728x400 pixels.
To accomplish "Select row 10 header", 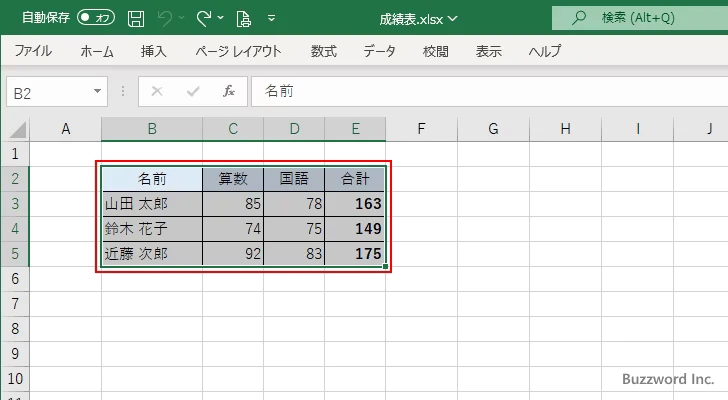I will click(15, 379).
